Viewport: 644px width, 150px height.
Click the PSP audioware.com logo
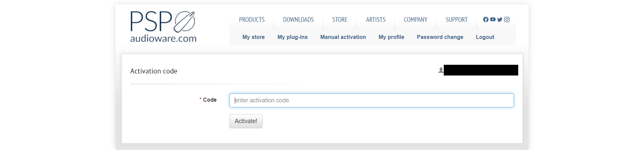click(163, 27)
